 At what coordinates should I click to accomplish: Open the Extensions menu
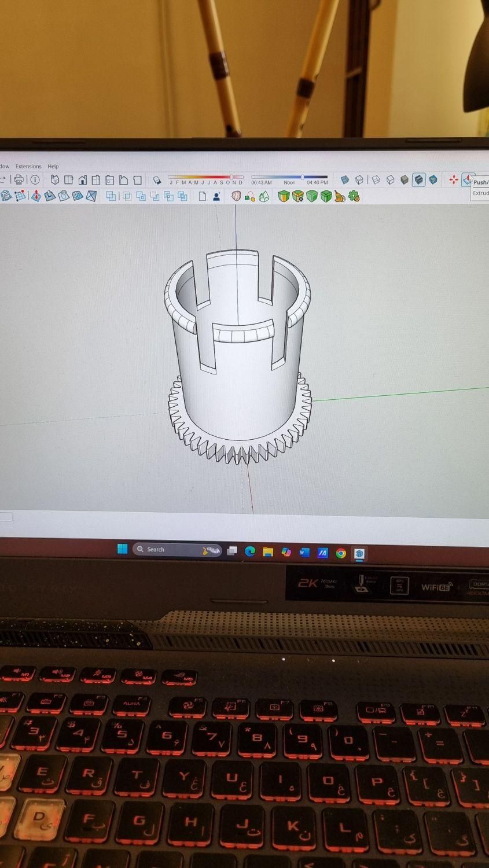28,166
